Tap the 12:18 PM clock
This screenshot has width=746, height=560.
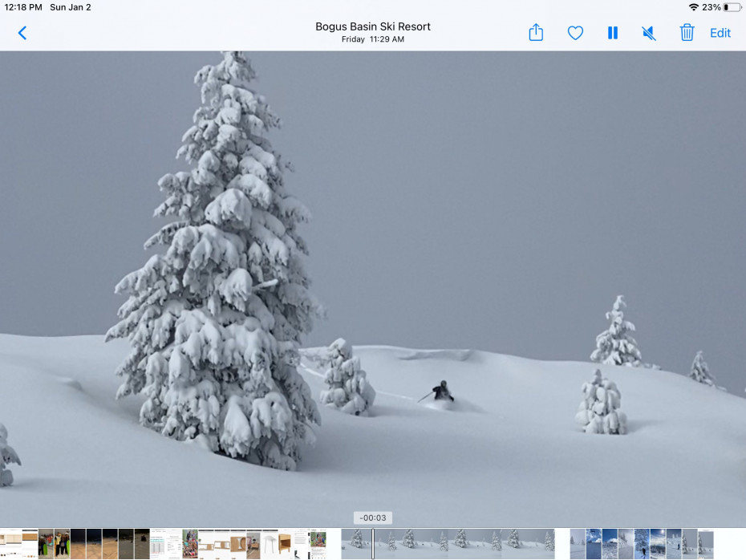[22, 7]
